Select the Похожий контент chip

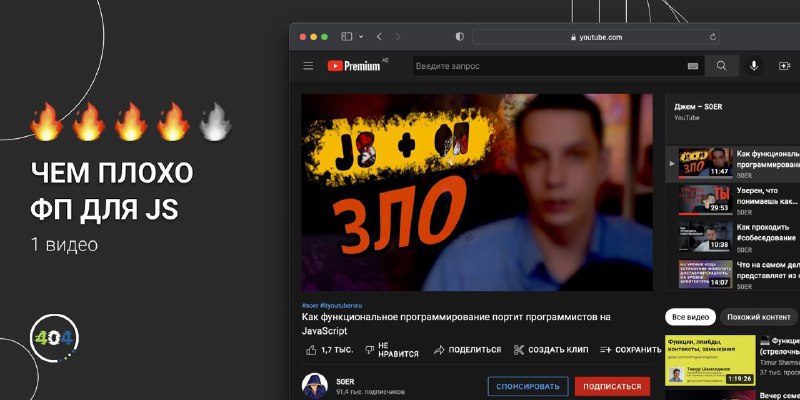tap(759, 317)
